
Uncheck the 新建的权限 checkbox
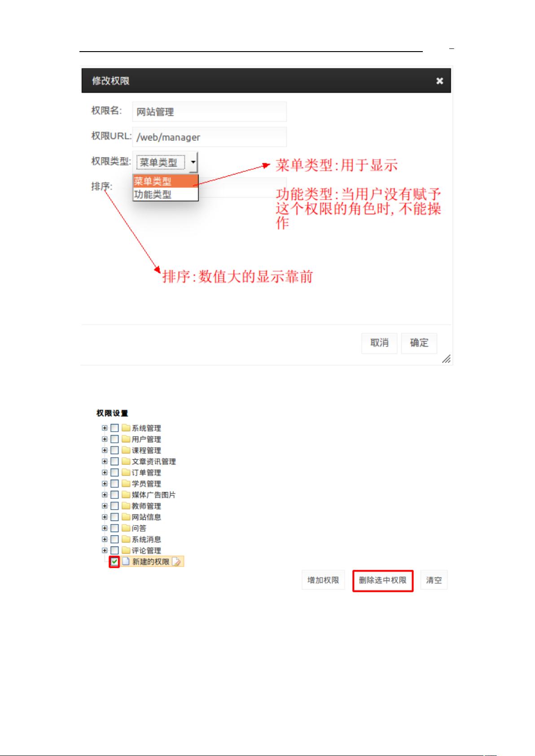(x=114, y=562)
